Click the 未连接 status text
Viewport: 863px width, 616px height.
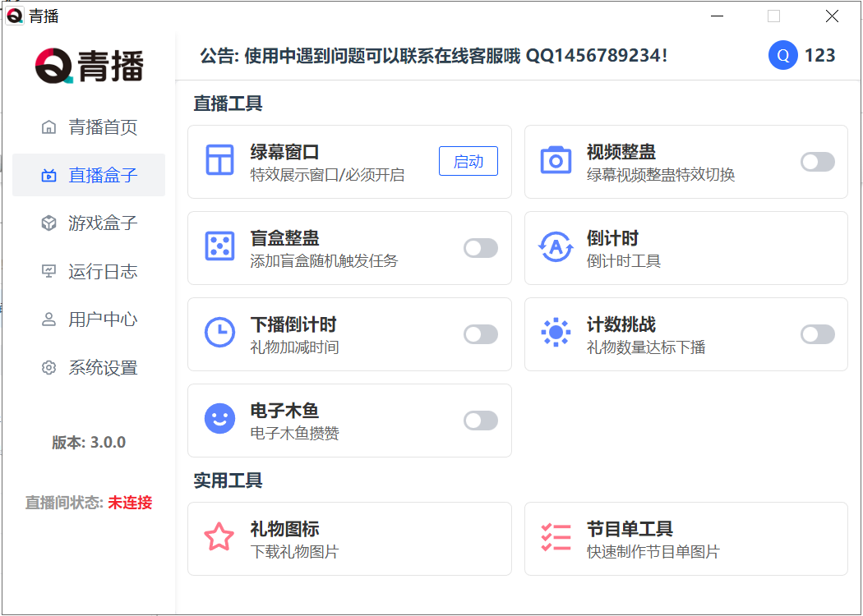130,502
